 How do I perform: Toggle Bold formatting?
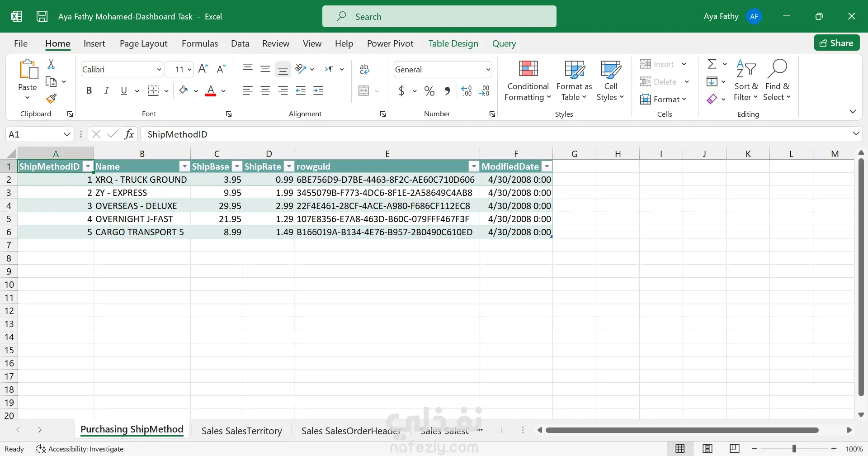pos(89,91)
